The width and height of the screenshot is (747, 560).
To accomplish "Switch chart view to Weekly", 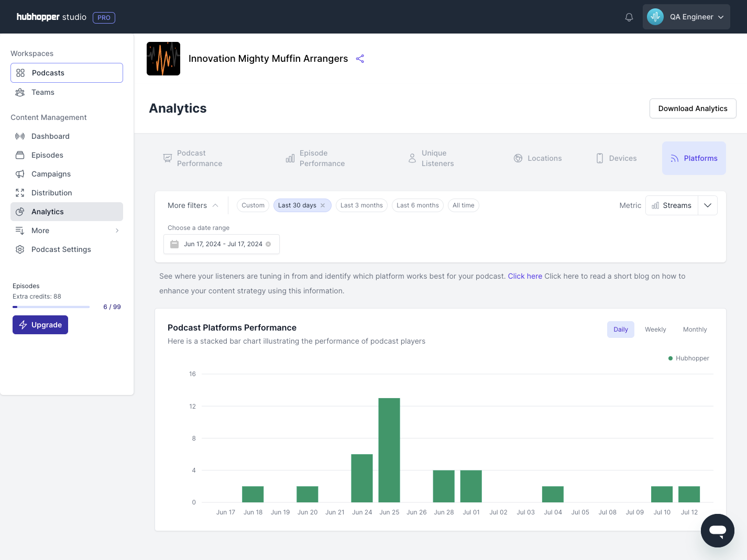I will (x=655, y=329).
